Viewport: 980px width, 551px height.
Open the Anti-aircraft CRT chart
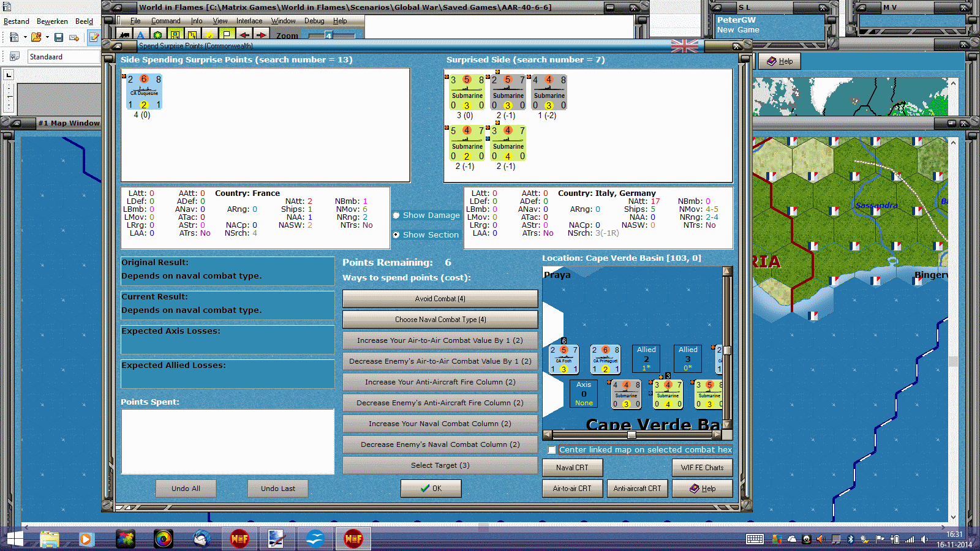pos(637,489)
